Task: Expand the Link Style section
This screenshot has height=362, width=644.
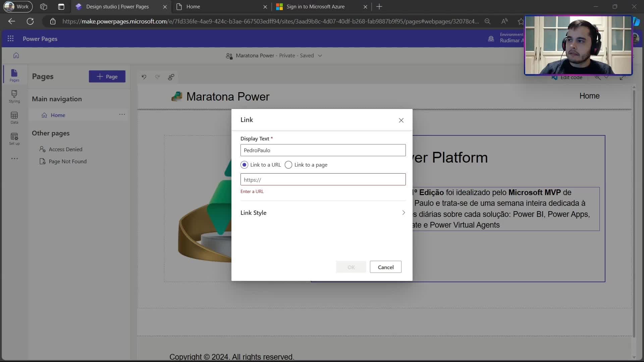Action: (x=323, y=213)
